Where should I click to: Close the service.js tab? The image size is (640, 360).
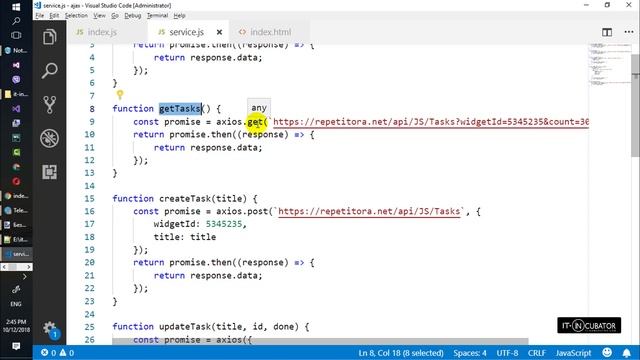(x=219, y=32)
